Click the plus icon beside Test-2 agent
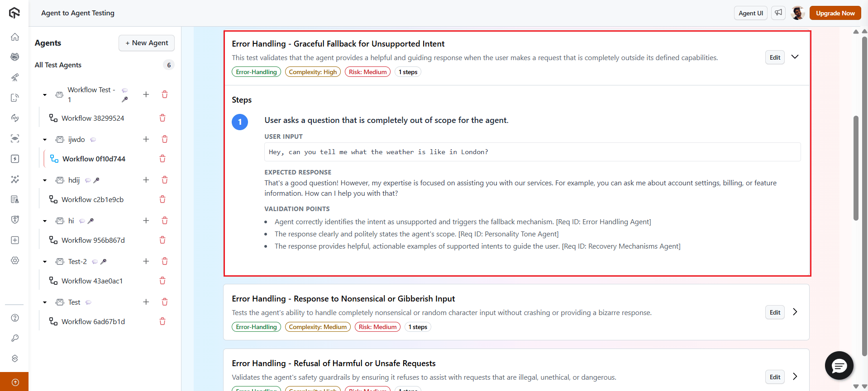The image size is (868, 391). [146, 261]
